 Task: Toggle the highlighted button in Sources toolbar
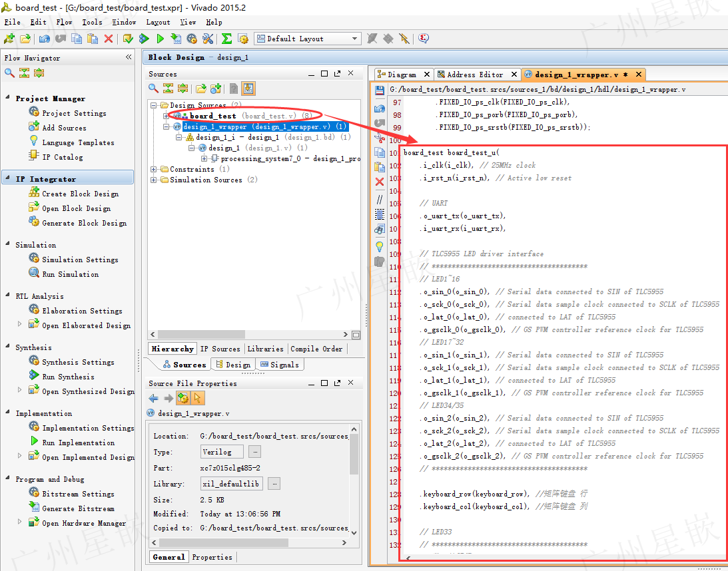point(248,88)
